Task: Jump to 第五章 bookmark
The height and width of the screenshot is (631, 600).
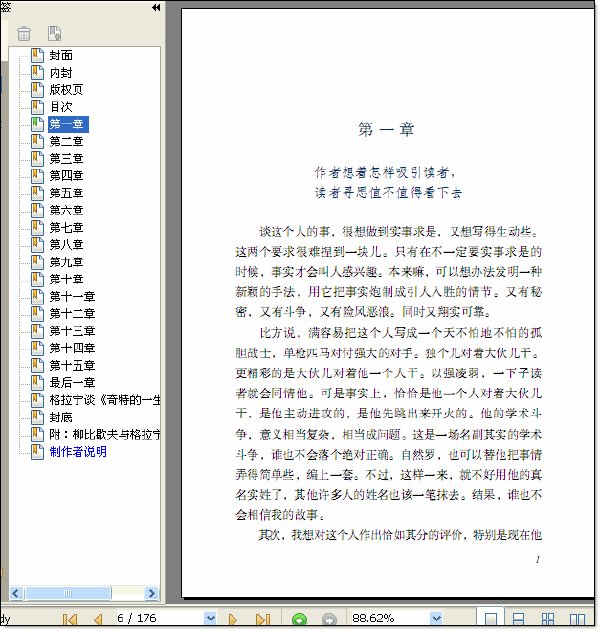Action: 66,193
